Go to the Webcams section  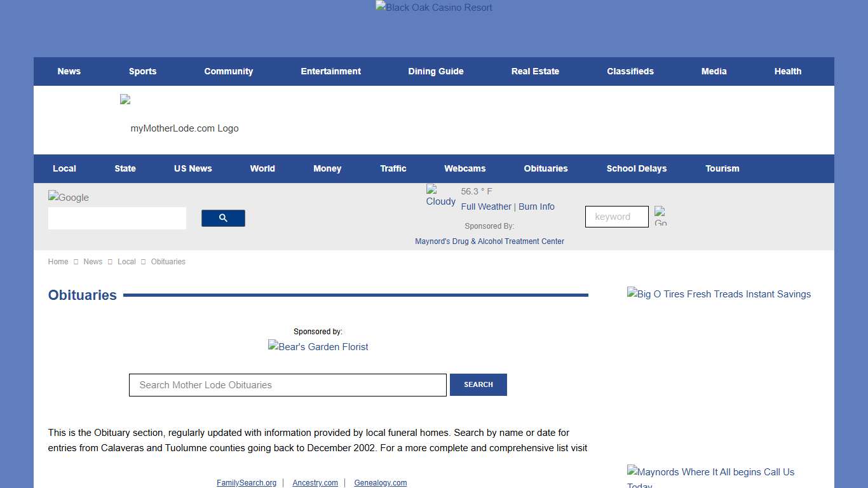click(465, 168)
